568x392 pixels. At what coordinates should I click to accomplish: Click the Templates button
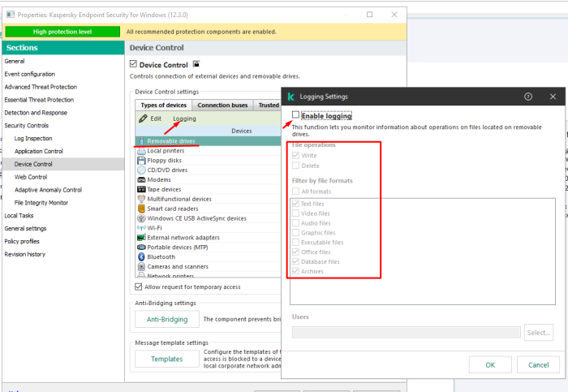pos(167,359)
